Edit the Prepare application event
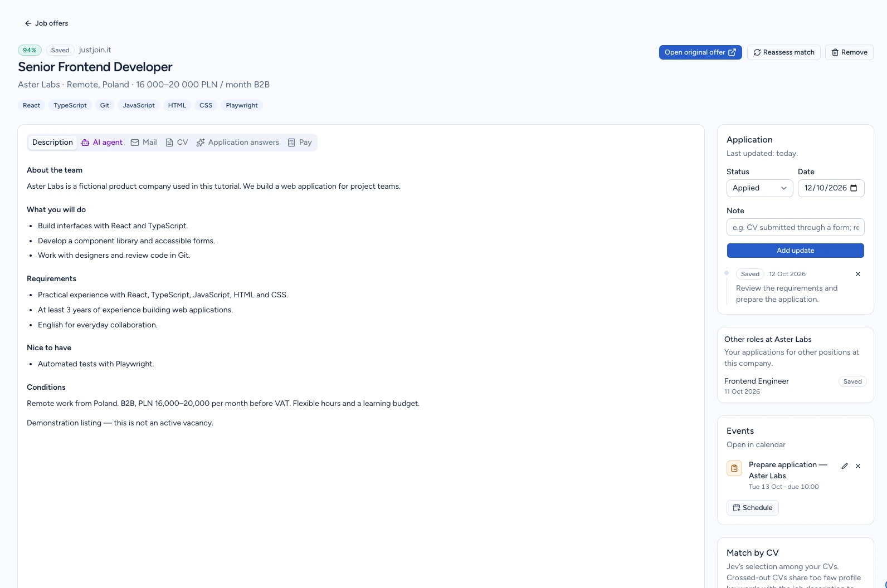887x588 pixels. tap(845, 466)
